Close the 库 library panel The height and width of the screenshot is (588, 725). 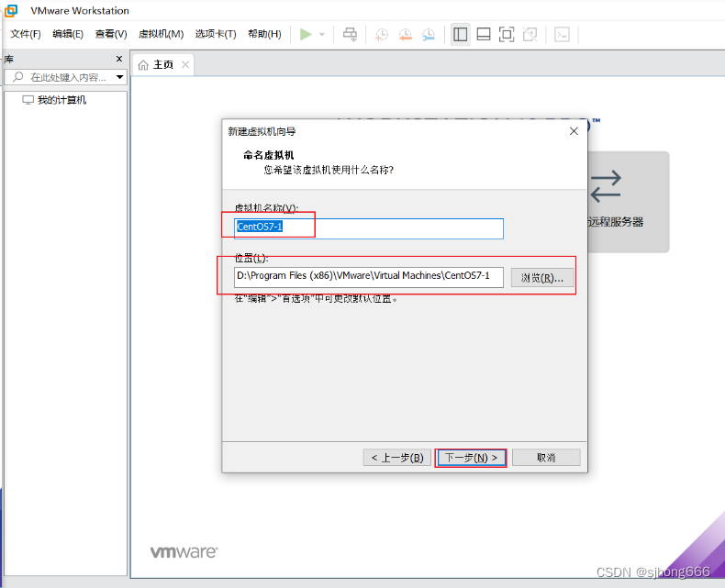tap(119, 59)
